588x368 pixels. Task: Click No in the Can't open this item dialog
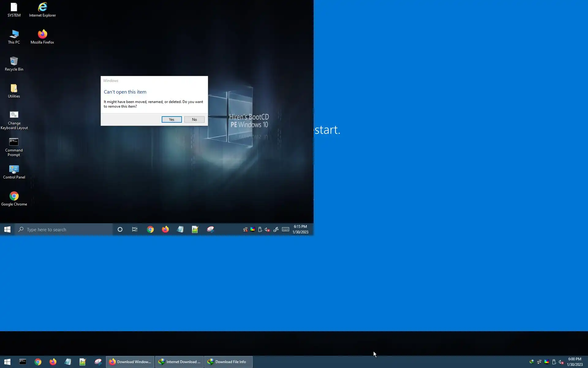(194, 120)
